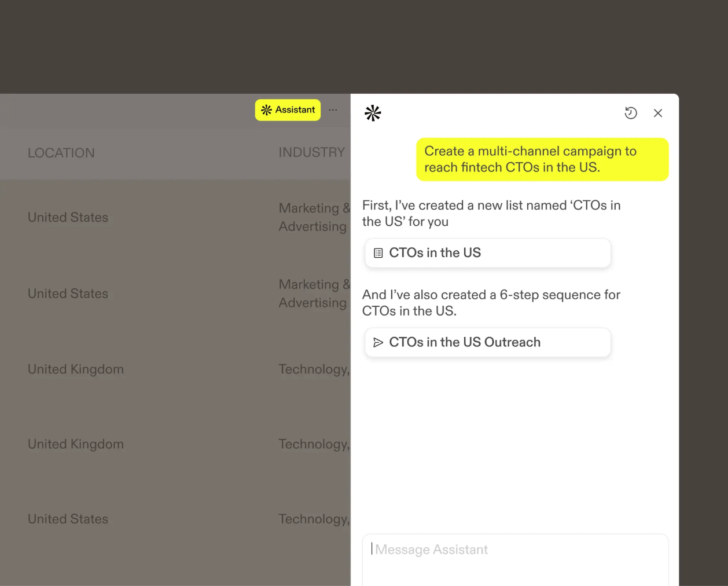Click the last row's United States cell
The height and width of the screenshot is (586, 728).
(x=68, y=519)
